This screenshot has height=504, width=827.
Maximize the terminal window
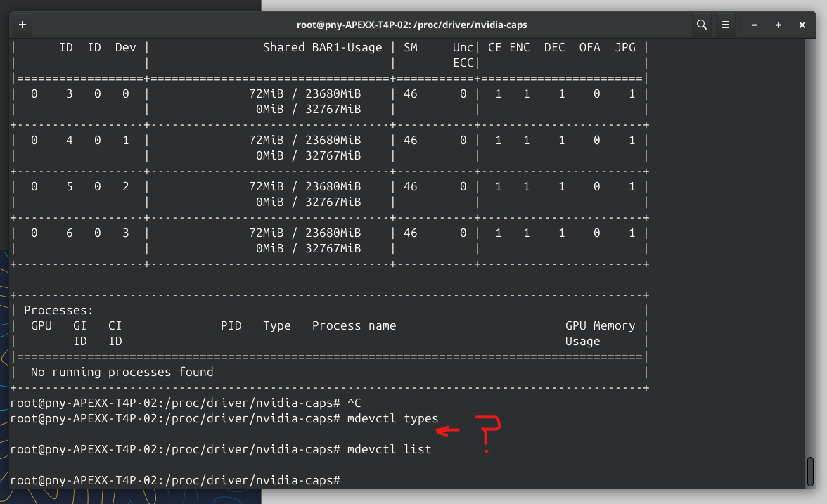pos(778,25)
